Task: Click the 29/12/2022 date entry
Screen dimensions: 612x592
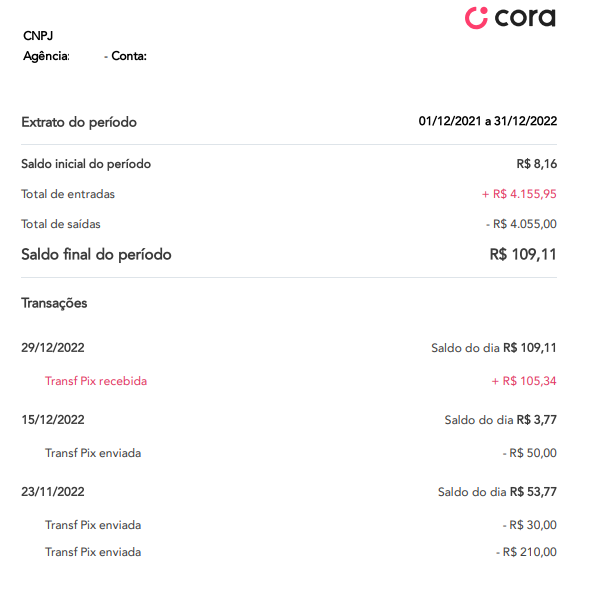Action: pyautogui.click(x=53, y=348)
